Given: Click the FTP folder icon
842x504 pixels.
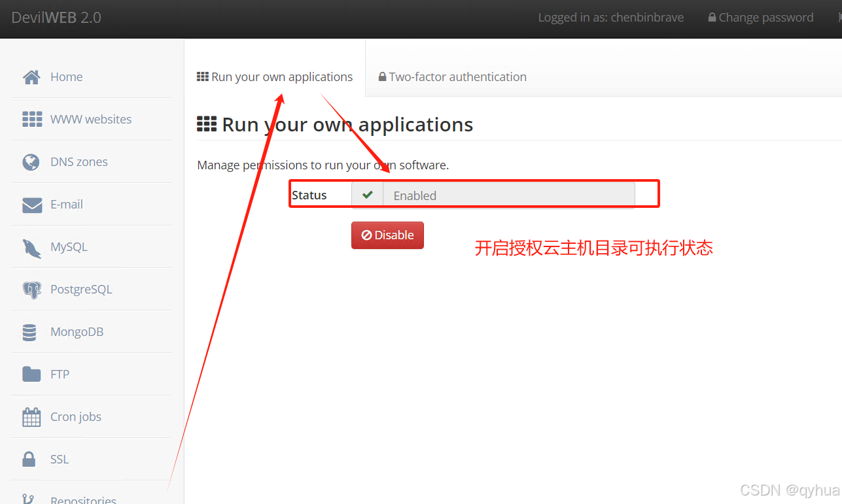Looking at the screenshot, I should coord(31,375).
